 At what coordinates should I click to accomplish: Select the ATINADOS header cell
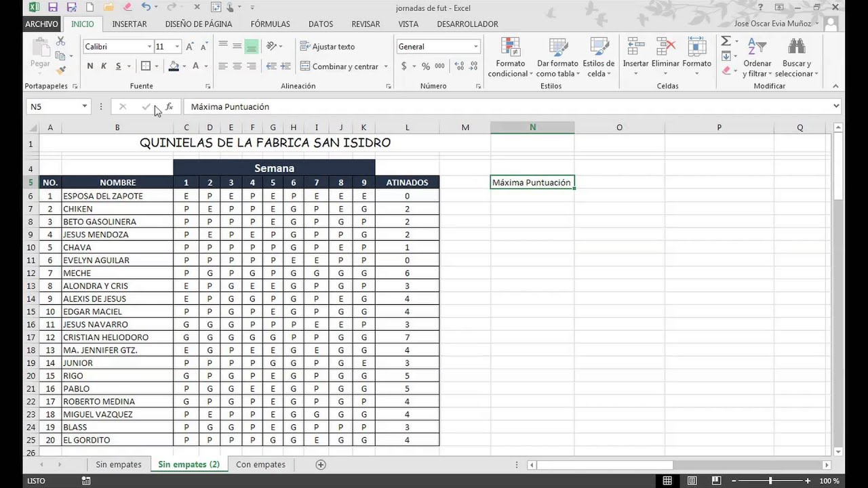click(x=407, y=182)
